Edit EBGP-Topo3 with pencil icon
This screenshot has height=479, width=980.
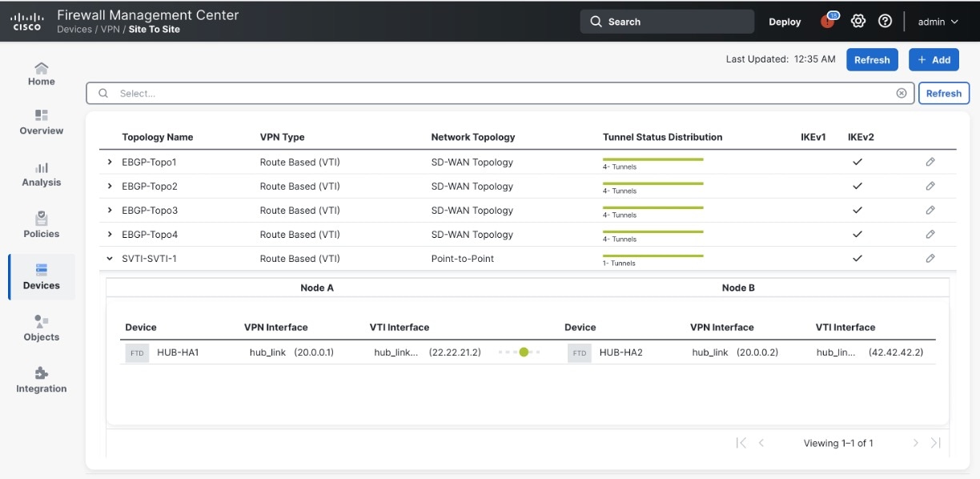pyautogui.click(x=930, y=210)
